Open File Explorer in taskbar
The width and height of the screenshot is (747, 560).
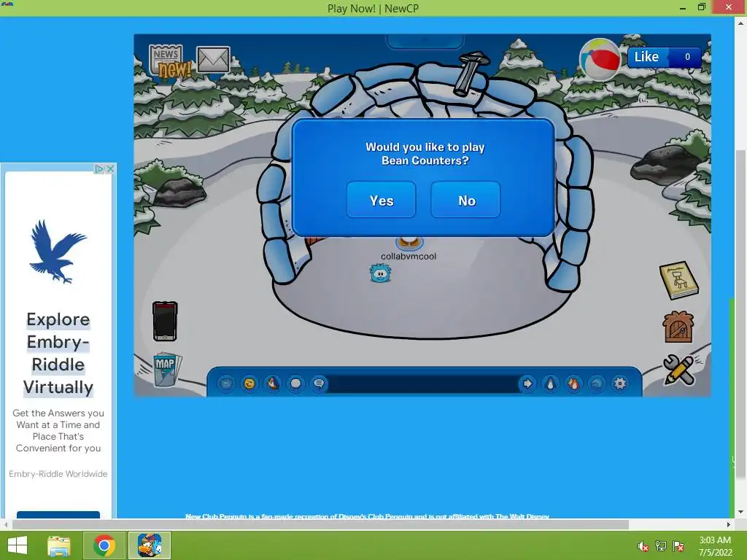60,545
